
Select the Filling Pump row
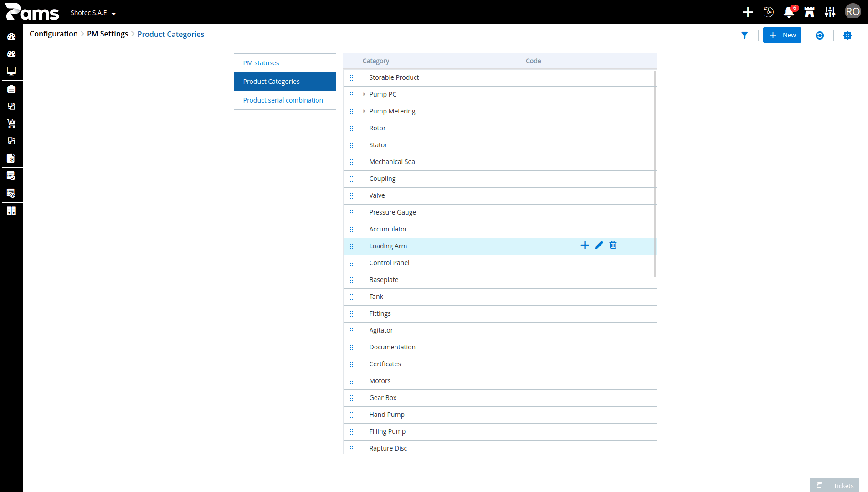[500, 432]
